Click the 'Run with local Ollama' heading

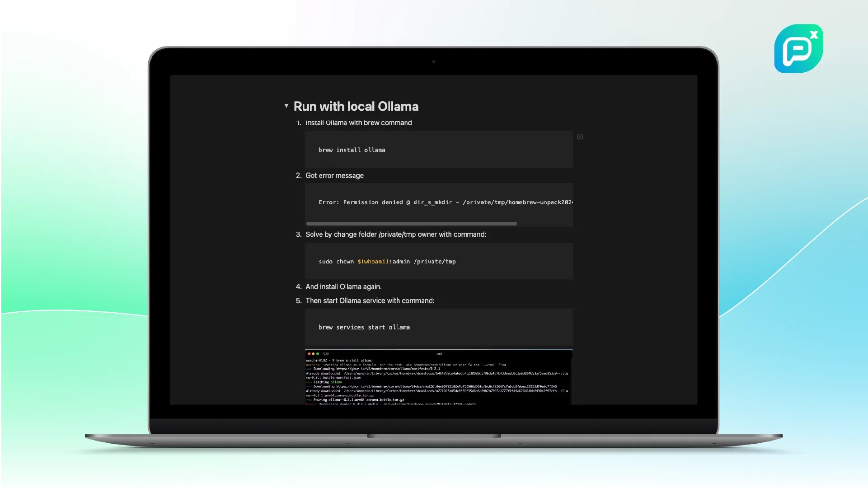click(356, 107)
